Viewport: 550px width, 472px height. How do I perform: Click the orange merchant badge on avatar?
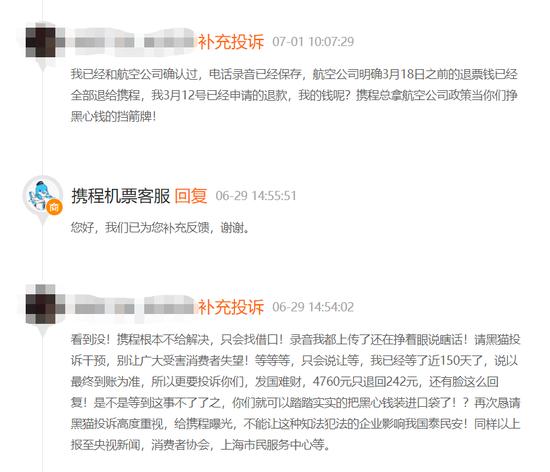click(54, 207)
